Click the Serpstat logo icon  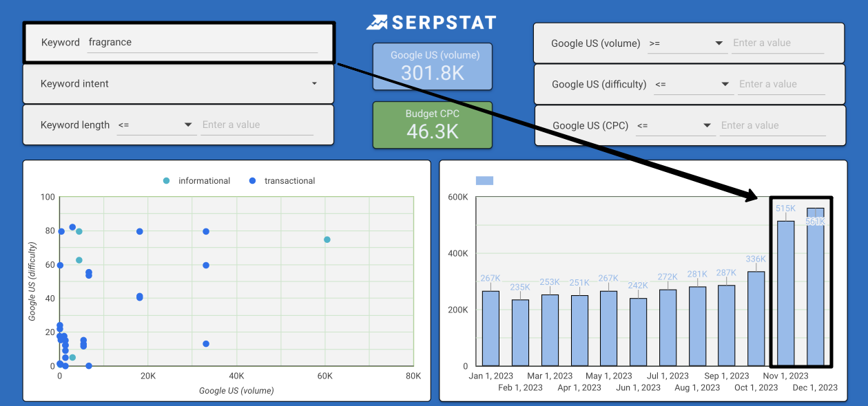377,23
